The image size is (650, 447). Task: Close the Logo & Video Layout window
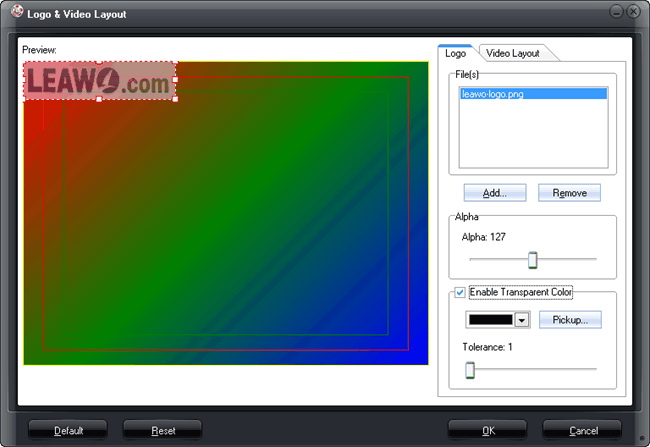click(633, 12)
